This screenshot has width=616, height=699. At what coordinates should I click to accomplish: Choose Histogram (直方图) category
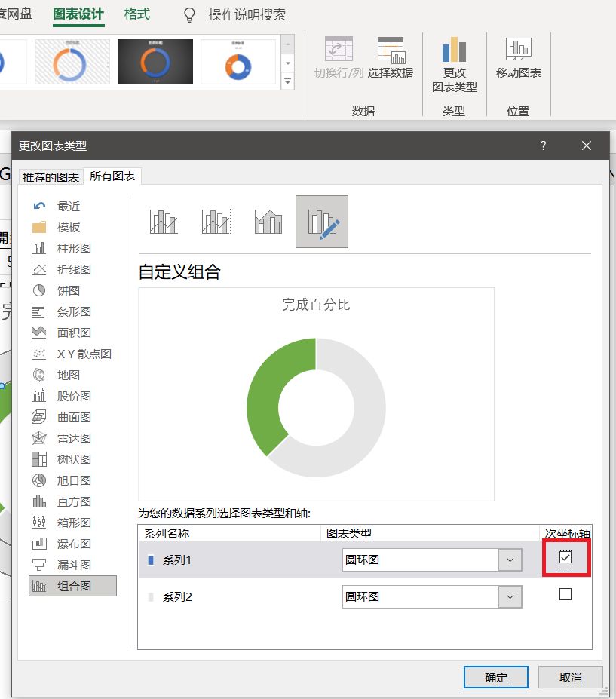coord(72,501)
